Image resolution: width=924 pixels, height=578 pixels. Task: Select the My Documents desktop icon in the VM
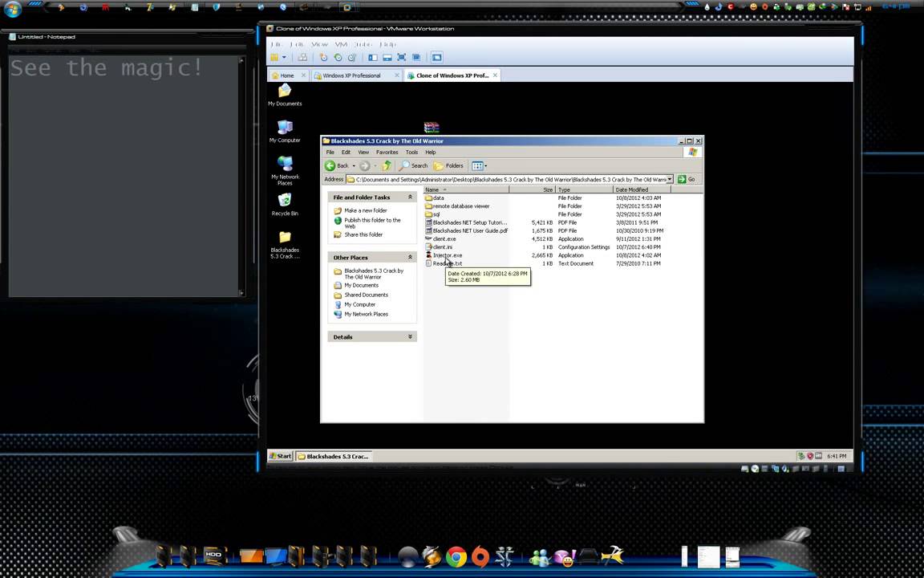(x=285, y=95)
